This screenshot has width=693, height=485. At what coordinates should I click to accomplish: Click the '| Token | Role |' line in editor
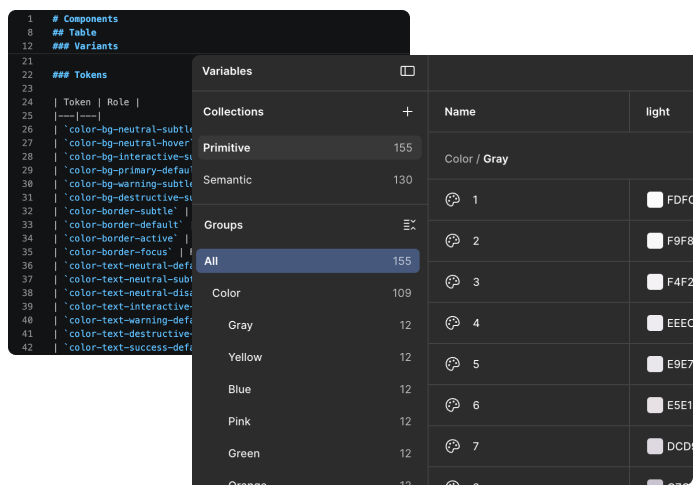[96, 102]
